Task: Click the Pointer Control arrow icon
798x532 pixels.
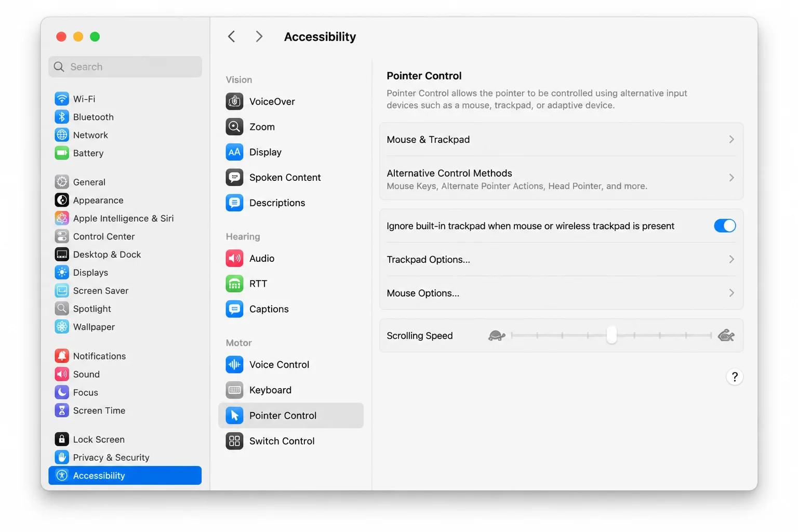Action: (x=234, y=416)
